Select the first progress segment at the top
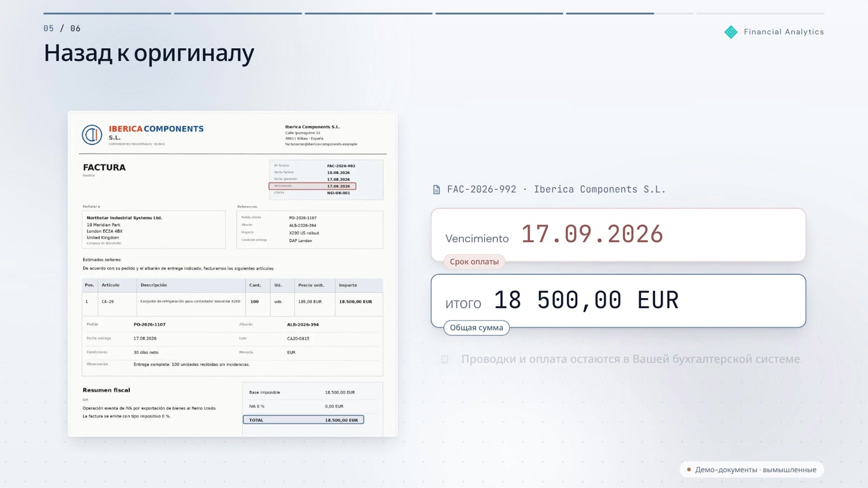The width and height of the screenshot is (868, 488). click(107, 13)
